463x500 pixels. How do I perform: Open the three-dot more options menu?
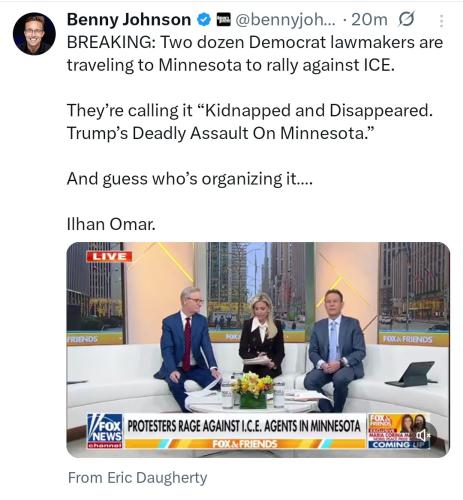tap(441, 21)
